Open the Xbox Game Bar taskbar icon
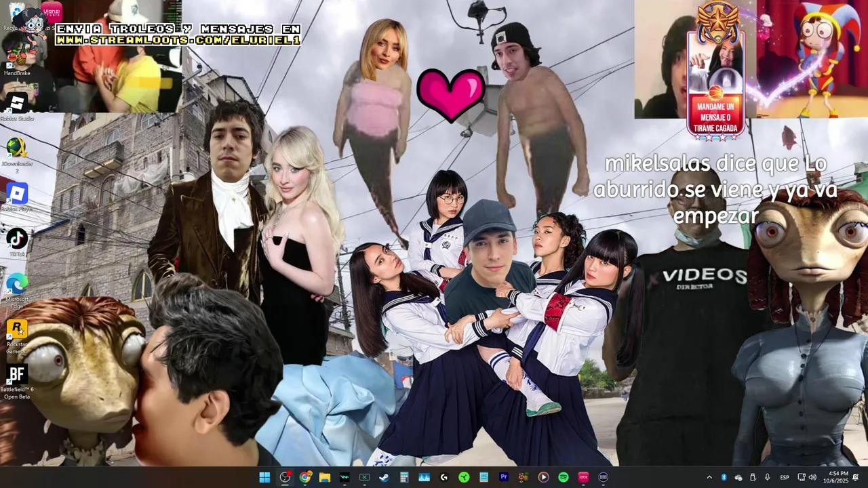The image size is (868, 488). (x=364, y=477)
